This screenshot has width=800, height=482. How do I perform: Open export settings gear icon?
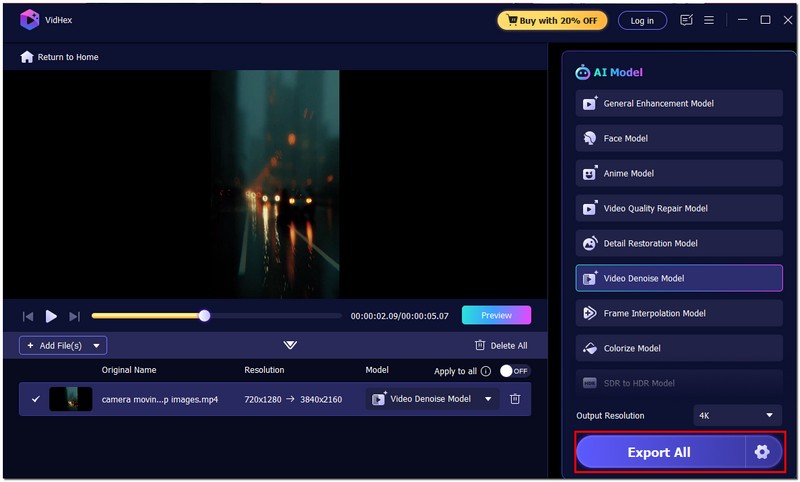tap(762, 452)
